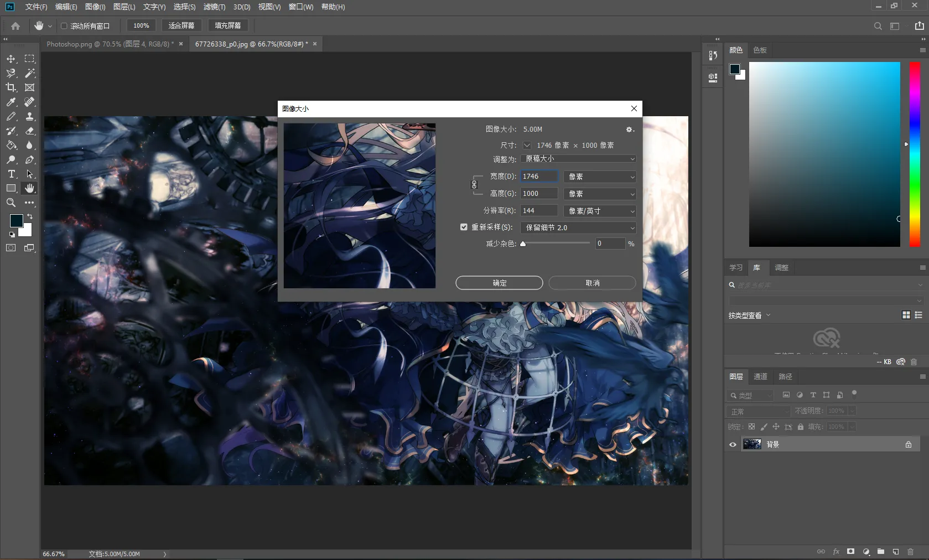The height and width of the screenshot is (560, 929).
Task: Click the 确定 button in Image Size
Action: click(499, 283)
